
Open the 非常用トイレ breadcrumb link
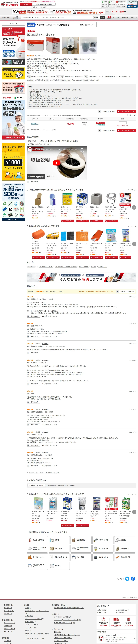[x=102, y=267]
